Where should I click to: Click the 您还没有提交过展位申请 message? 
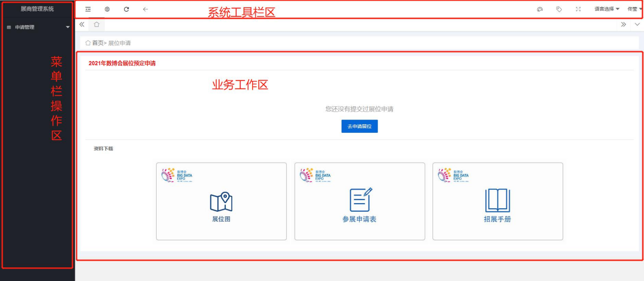coord(359,109)
